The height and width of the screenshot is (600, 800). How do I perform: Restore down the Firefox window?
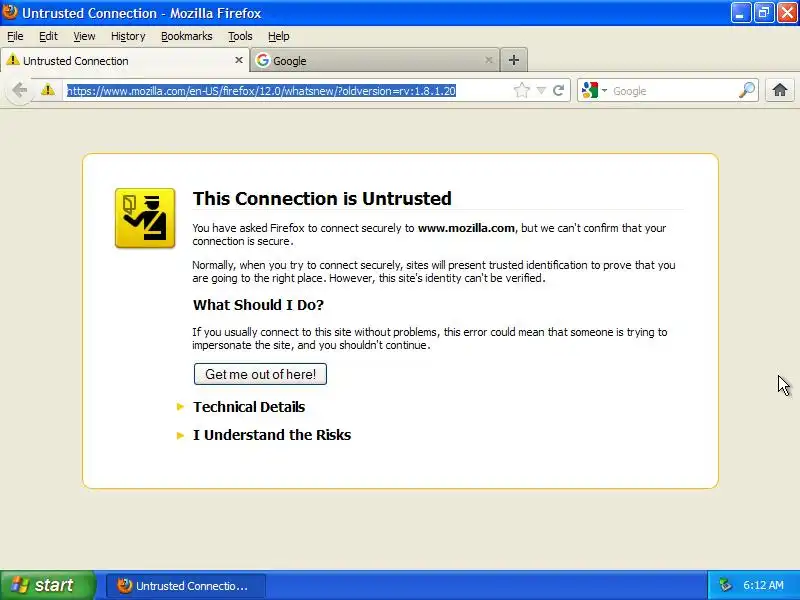(764, 13)
